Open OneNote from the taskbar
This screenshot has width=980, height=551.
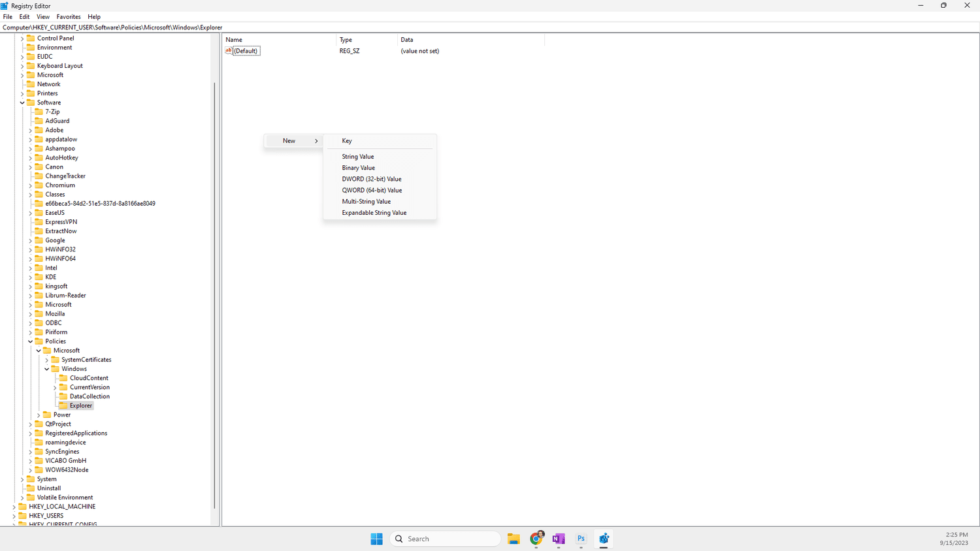pyautogui.click(x=559, y=539)
